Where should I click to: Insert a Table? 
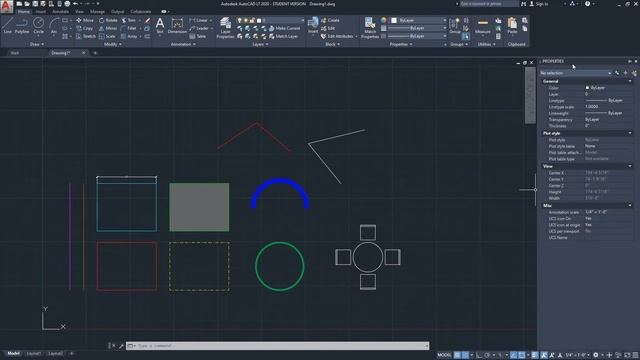pos(198,36)
